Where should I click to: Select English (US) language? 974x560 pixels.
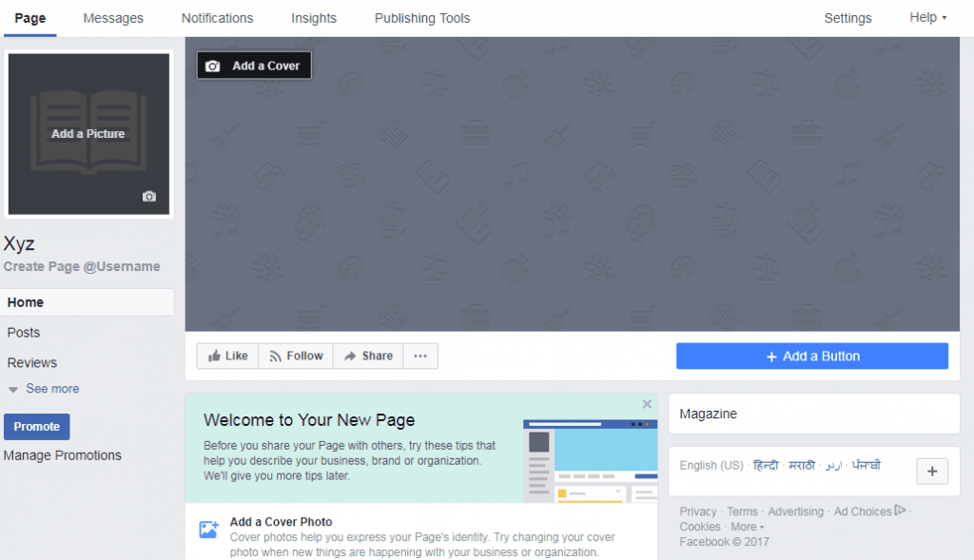click(711, 466)
